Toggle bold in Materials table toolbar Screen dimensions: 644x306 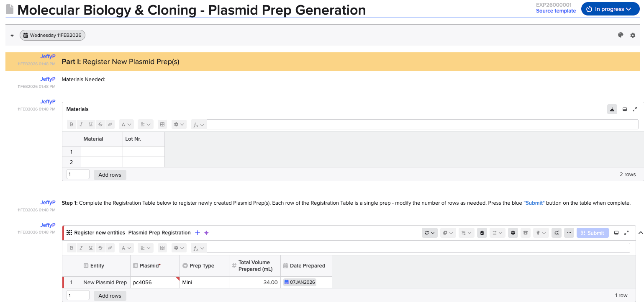tap(72, 124)
